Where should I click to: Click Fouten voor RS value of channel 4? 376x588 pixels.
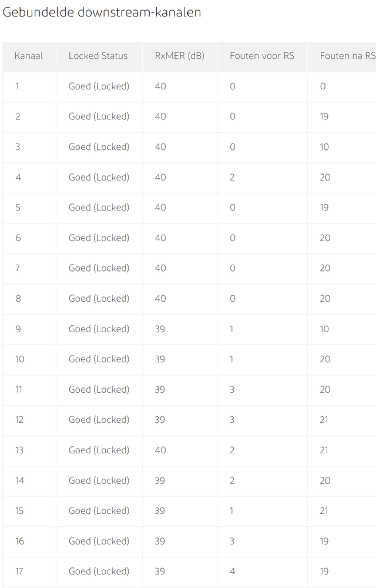pos(232,178)
